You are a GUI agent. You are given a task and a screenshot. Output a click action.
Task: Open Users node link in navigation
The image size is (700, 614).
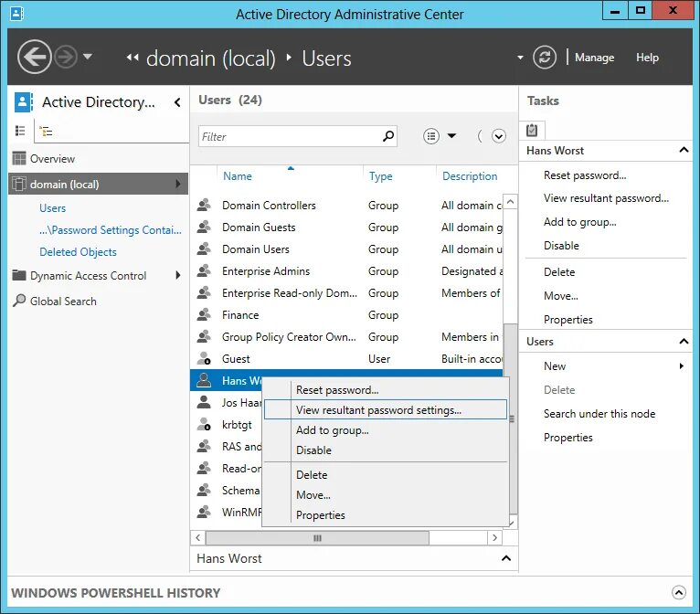point(53,208)
